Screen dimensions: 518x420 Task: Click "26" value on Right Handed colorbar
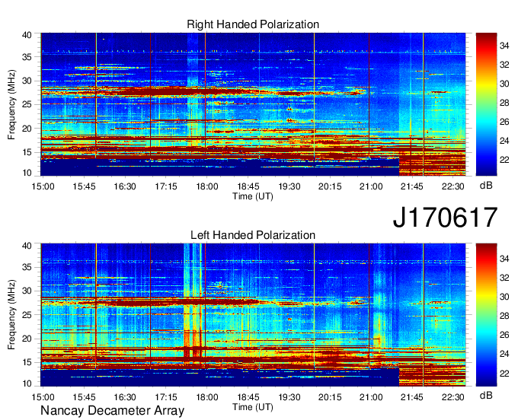[x=504, y=122]
